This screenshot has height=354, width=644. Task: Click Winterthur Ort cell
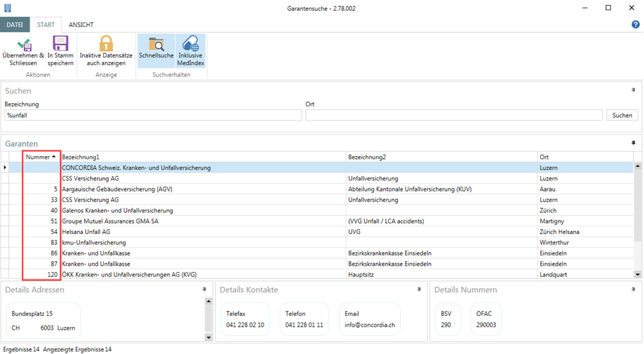[585, 242]
